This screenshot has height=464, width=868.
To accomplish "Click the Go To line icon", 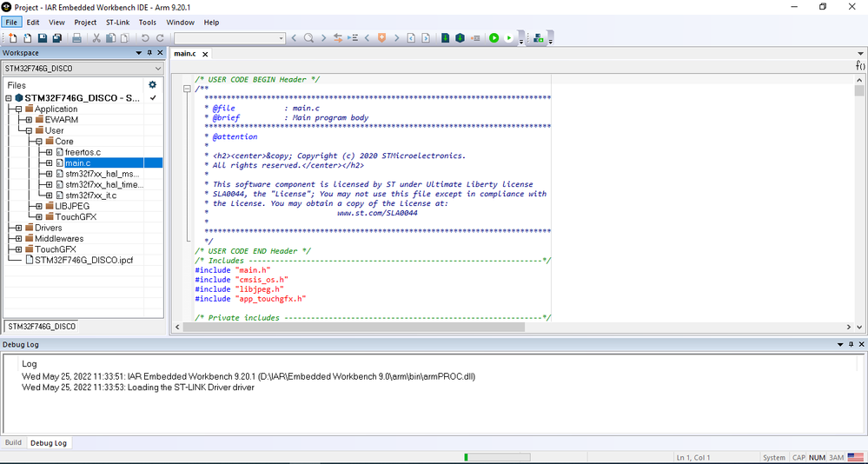I will coord(353,37).
